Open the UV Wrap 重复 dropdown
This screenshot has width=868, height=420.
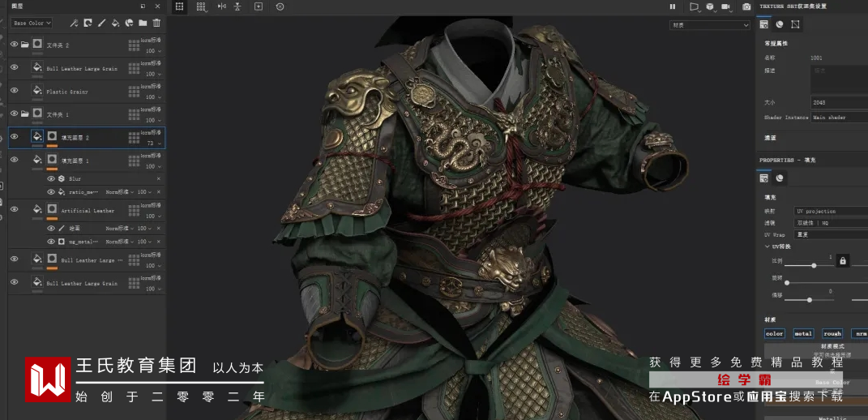(831, 234)
